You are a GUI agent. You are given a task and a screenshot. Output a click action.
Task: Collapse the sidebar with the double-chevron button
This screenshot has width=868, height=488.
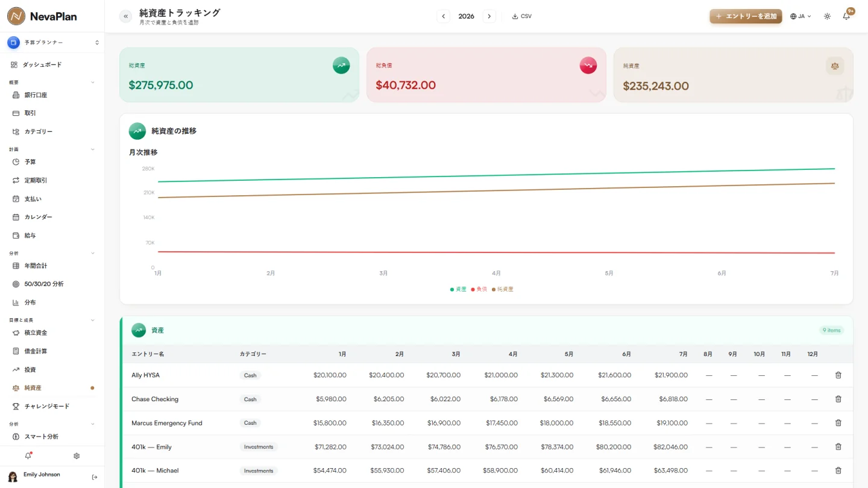[x=126, y=16]
